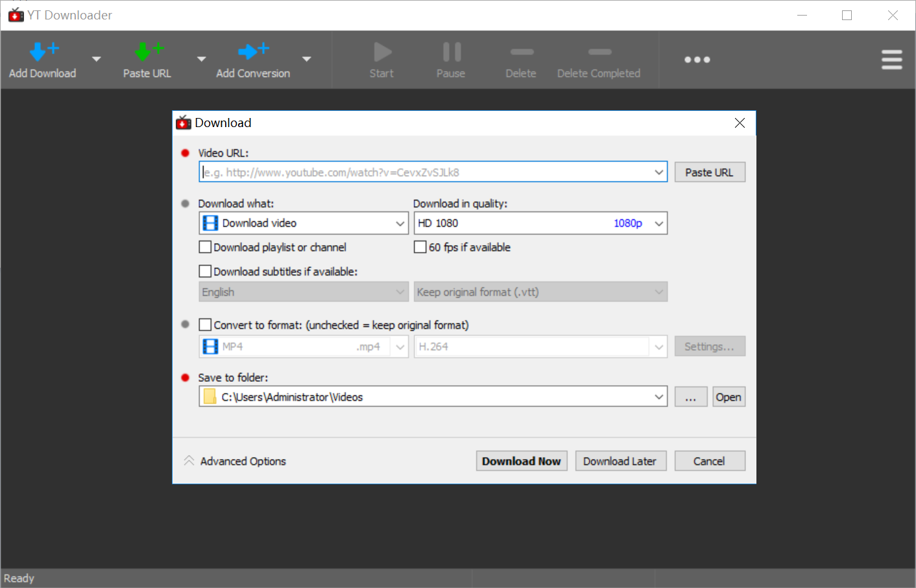Viewport: 916px width, 588px height.
Task: Minimize the YT Downloader window
Action: click(802, 15)
